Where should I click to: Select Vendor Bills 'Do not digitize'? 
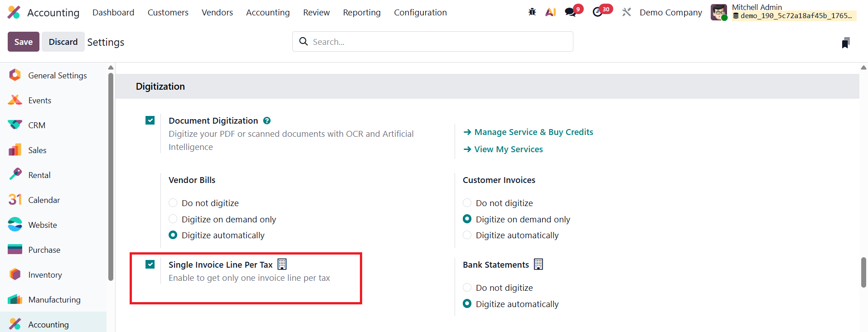pos(173,203)
